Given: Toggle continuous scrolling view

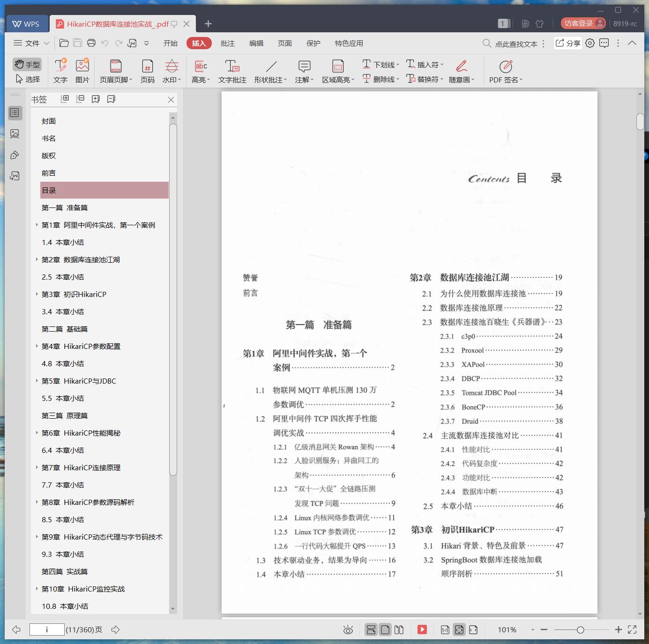Looking at the screenshot, I should (371, 629).
